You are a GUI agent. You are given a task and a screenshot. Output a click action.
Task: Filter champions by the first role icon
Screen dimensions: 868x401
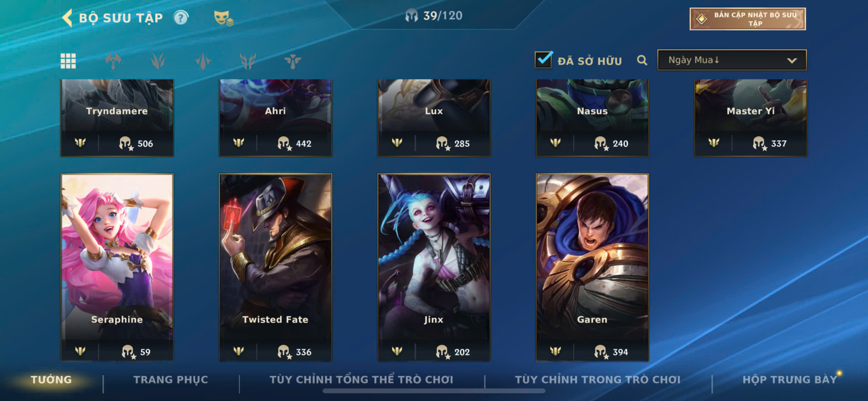click(113, 61)
